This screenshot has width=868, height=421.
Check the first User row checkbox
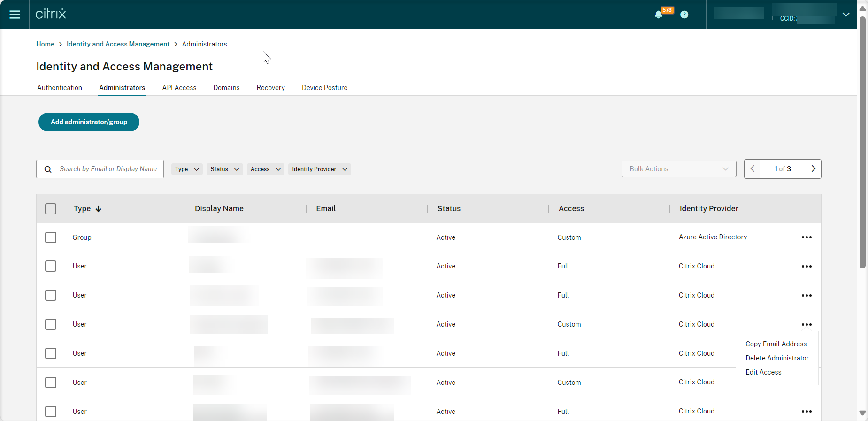(x=51, y=266)
